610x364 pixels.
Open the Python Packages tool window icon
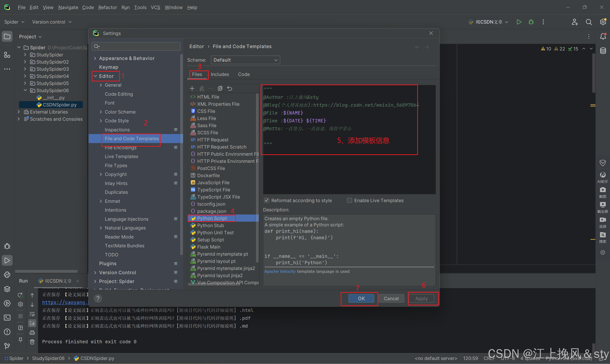(x=7, y=289)
